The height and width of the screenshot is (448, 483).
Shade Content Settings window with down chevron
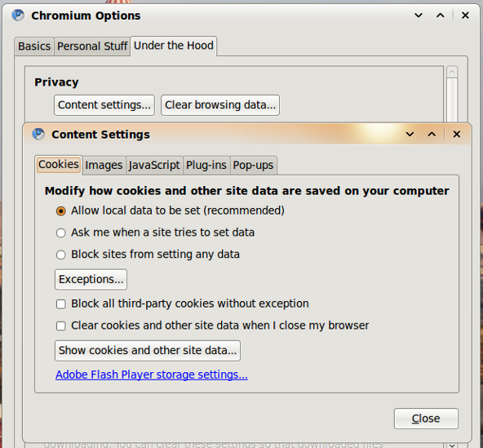click(x=410, y=135)
